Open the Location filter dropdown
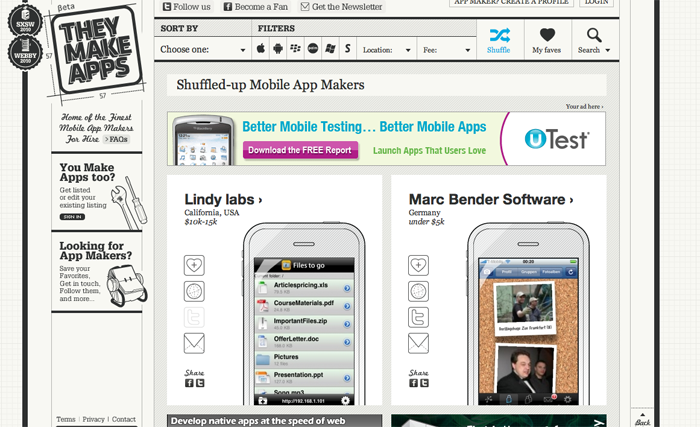The width and height of the screenshot is (700, 427). pos(386,50)
